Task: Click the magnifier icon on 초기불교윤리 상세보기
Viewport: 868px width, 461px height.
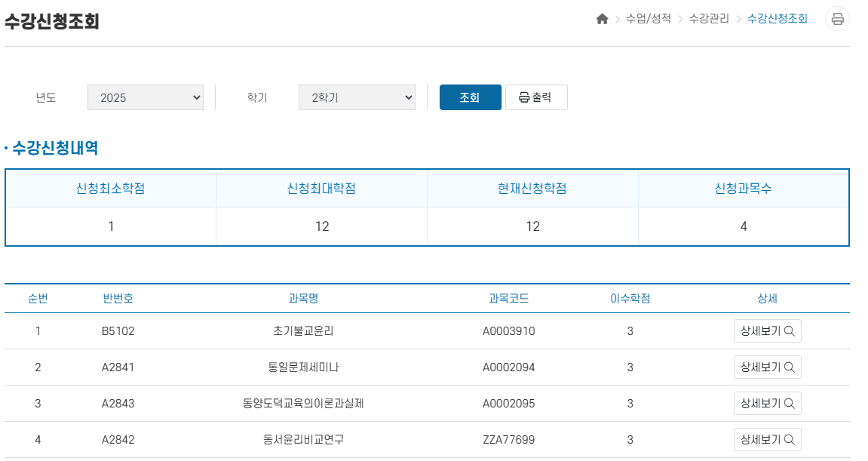Action: 790,330
